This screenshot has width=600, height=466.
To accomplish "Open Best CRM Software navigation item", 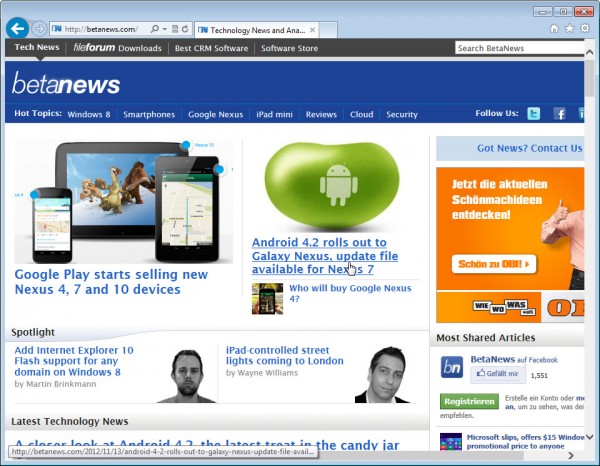I will (211, 48).
